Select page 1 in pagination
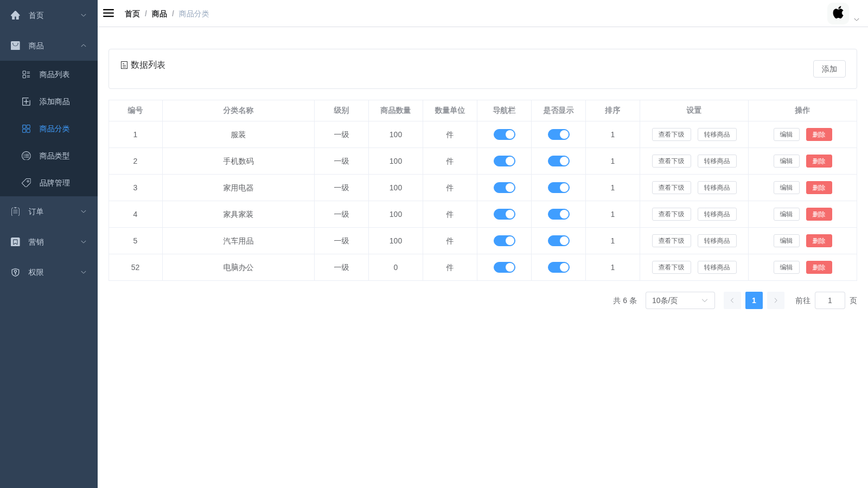The width and height of the screenshot is (868, 488). 754,300
